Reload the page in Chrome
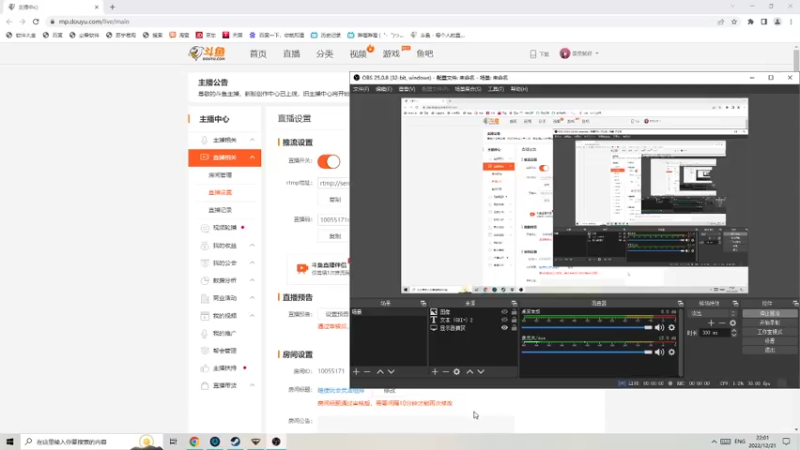Image resolution: width=800 pixels, height=450 pixels. [36, 21]
